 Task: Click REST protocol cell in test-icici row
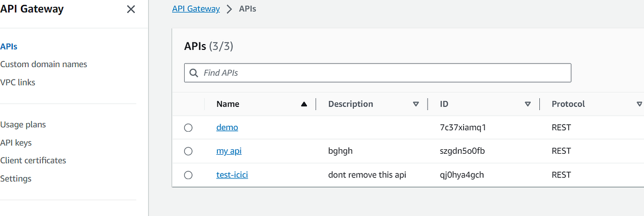point(561,175)
